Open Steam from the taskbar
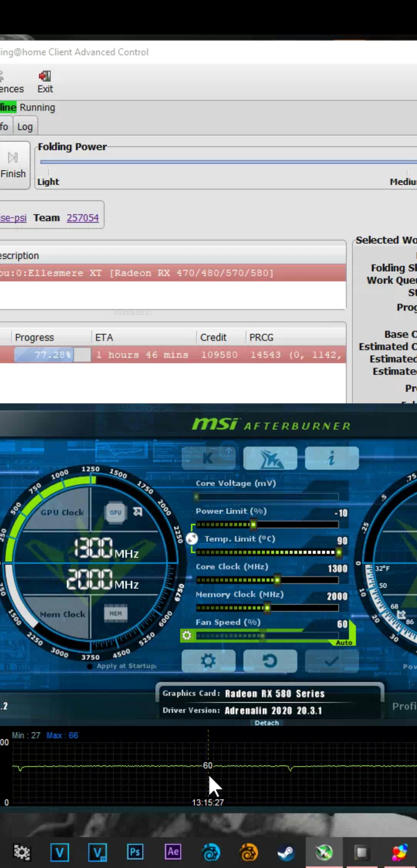This screenshot has width=417, height=868. click(x=286, y=852)
